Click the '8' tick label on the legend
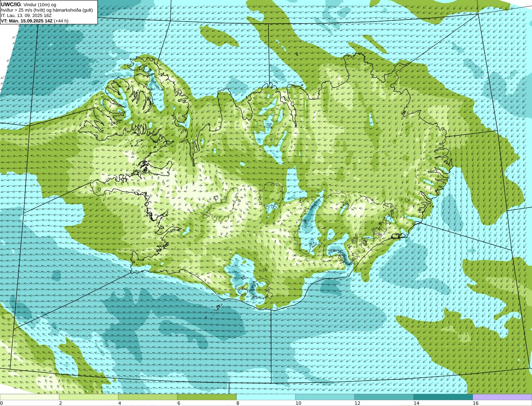This screenshot has width=532, height=406. 238,403
